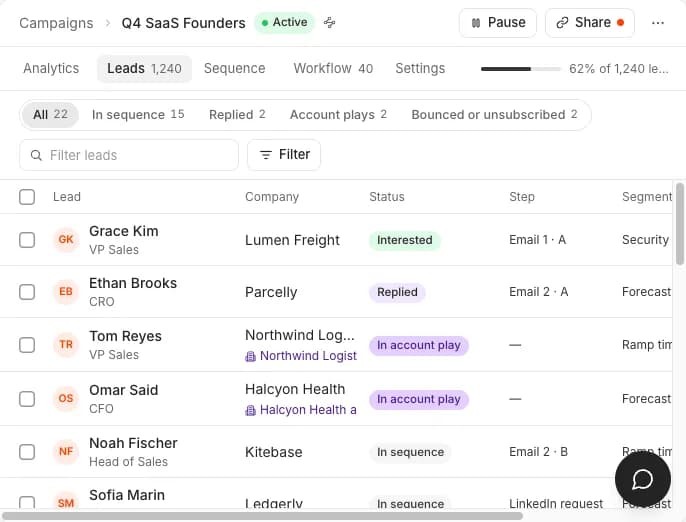Click the Share button
This screenshot has height=522, width=686.
(x=590, y=23)
